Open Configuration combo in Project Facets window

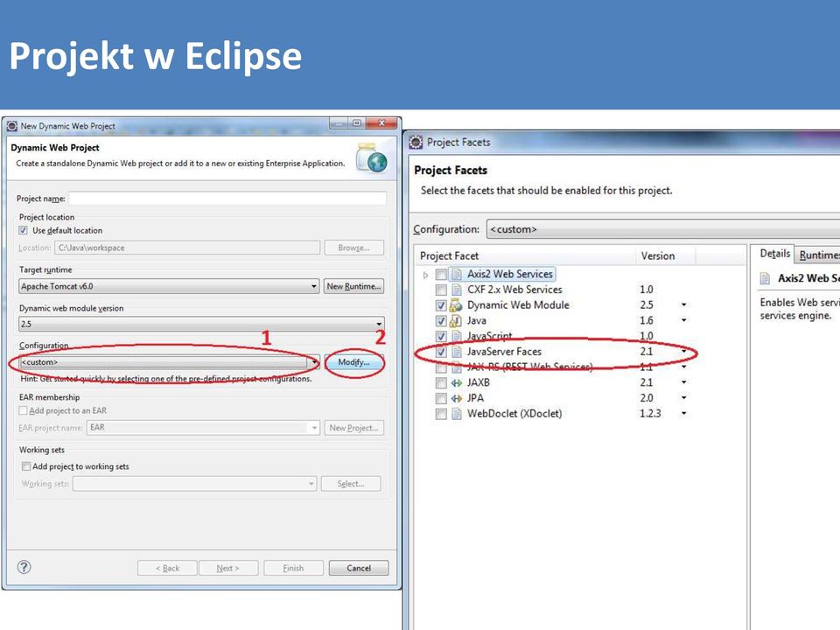click(663, 229)
